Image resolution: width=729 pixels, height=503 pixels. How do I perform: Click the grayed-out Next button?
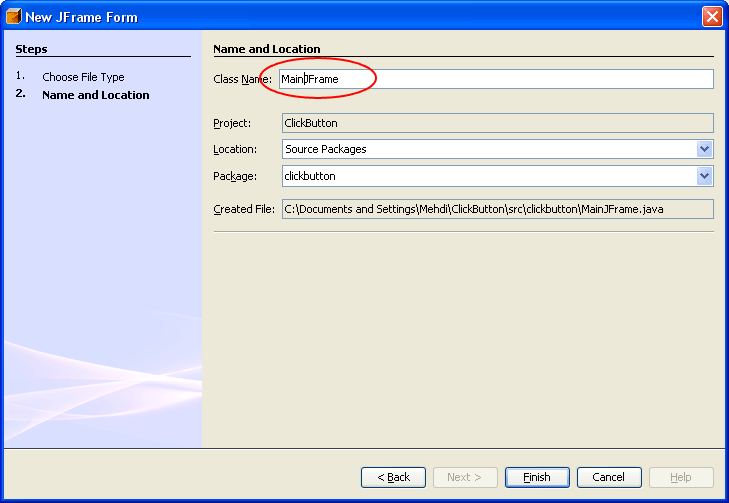[465, 477]
